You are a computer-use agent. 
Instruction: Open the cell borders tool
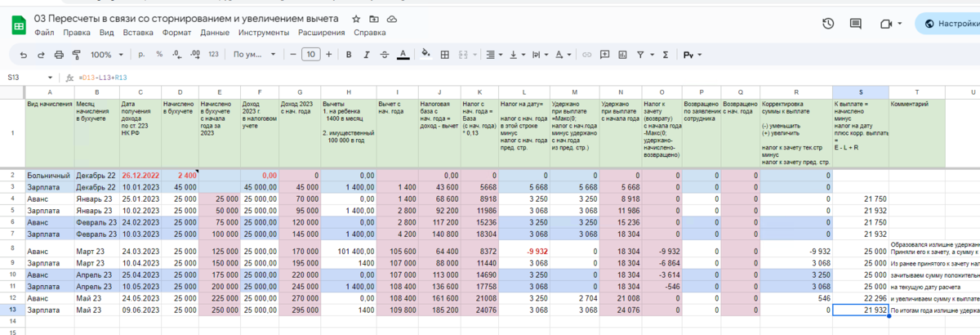[x=445, y=55]
